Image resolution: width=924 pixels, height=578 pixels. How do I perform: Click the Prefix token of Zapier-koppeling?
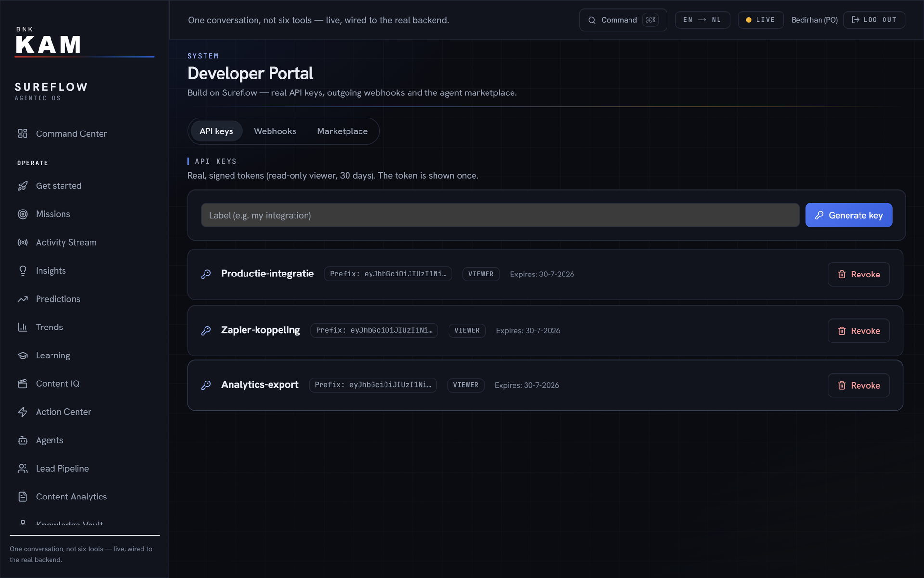pyautogui.click(x=374, y=330)
